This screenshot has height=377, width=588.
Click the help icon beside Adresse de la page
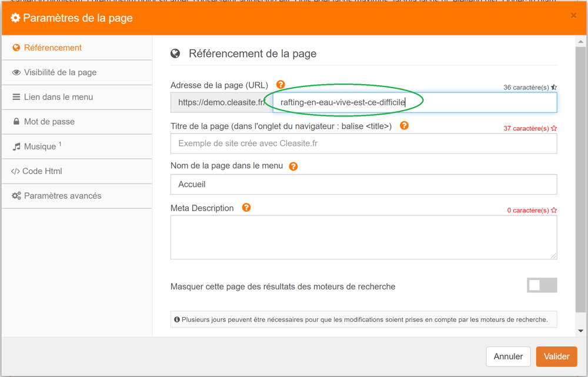pos(280,85)
